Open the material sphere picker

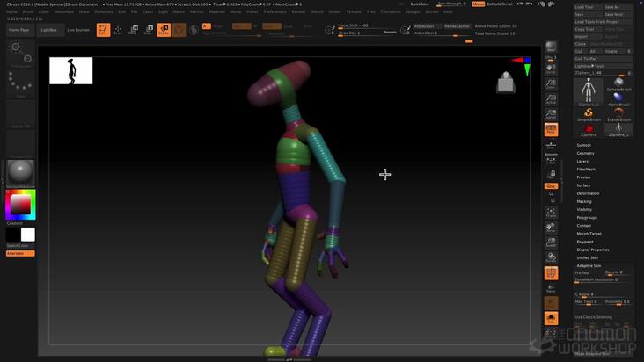click(x=20, y=173)
